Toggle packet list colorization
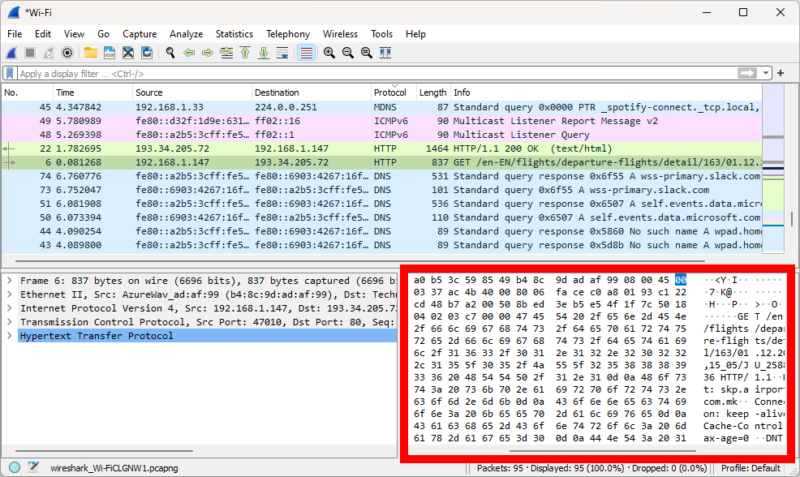The height and width of the screenshot is (477, 800). 306,53
